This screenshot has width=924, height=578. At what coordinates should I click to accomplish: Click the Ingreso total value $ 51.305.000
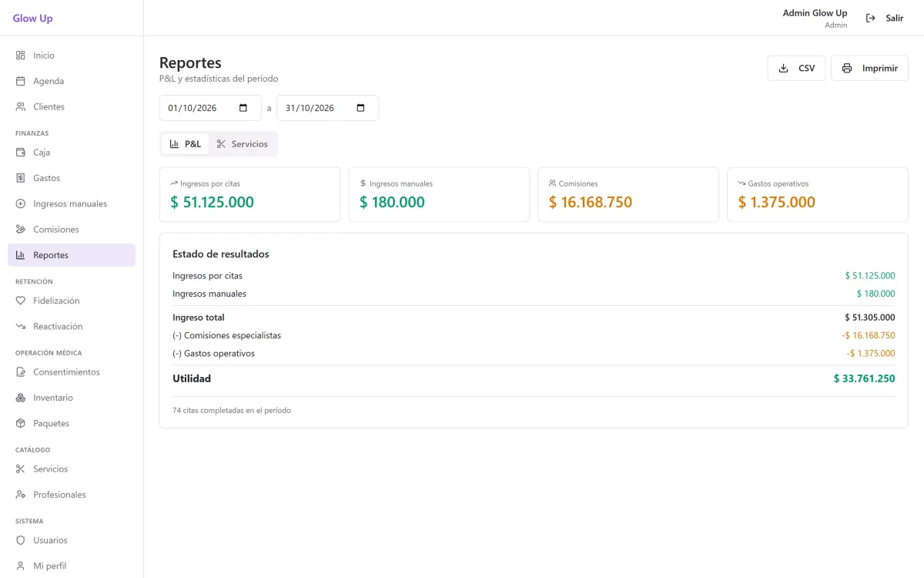pyautogui.click(x=870, y=318)
